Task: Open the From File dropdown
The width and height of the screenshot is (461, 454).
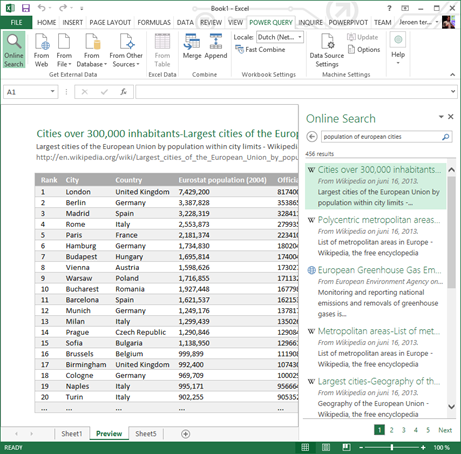Action: 64,50
